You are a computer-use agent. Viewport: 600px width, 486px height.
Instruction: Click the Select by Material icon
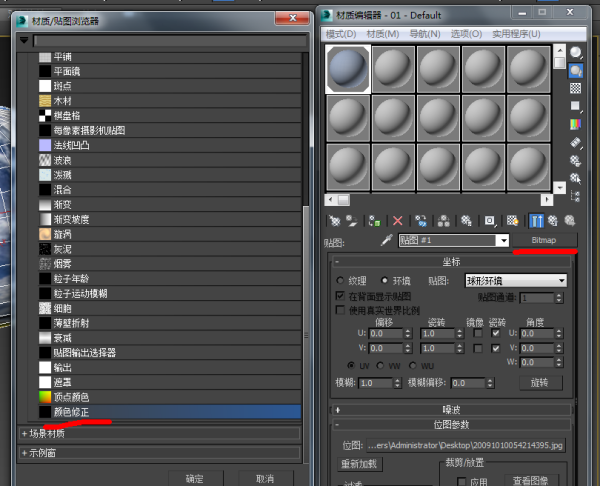[x=576, y=178]
